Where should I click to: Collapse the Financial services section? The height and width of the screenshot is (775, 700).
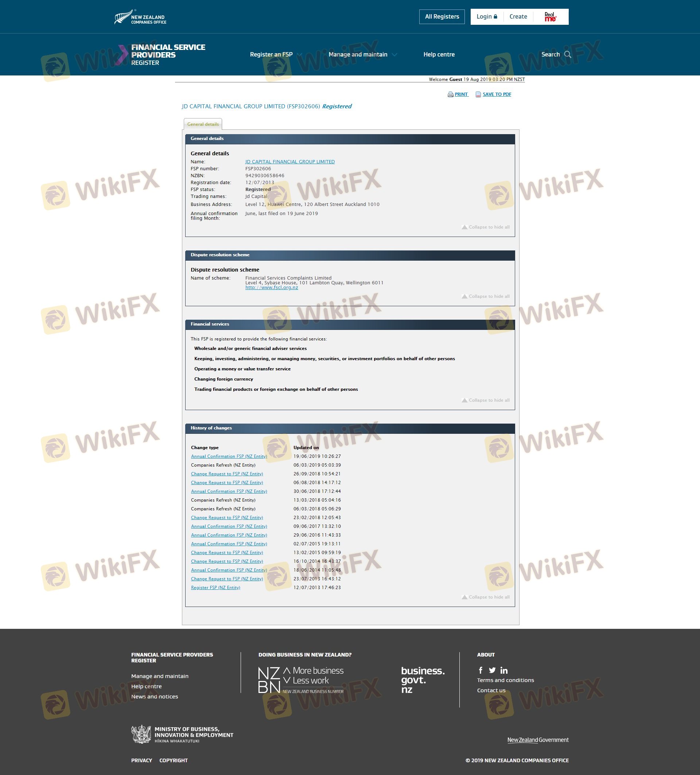coord(486,400)
